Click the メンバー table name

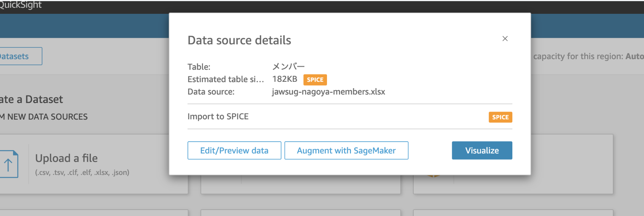click(288, 67)
